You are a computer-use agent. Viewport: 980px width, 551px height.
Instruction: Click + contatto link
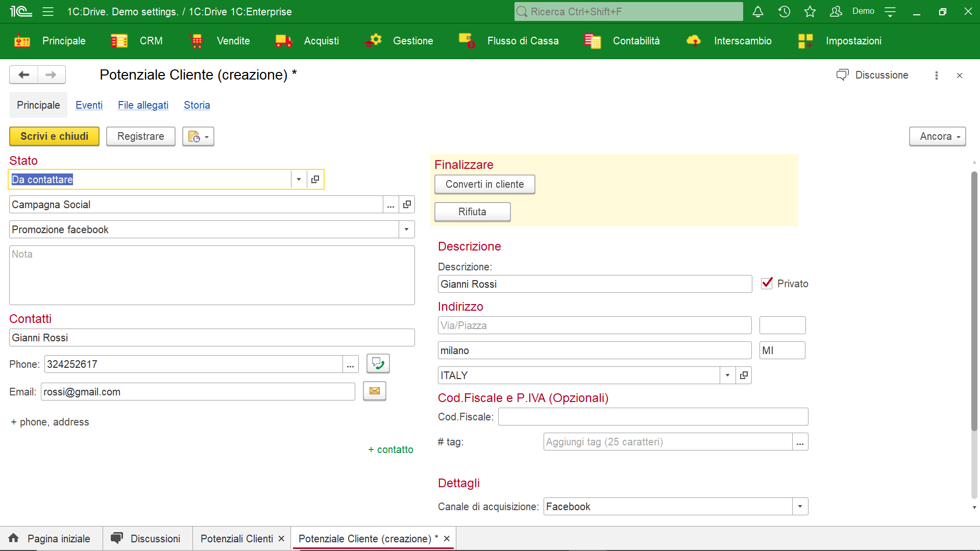tap(390, 449)
